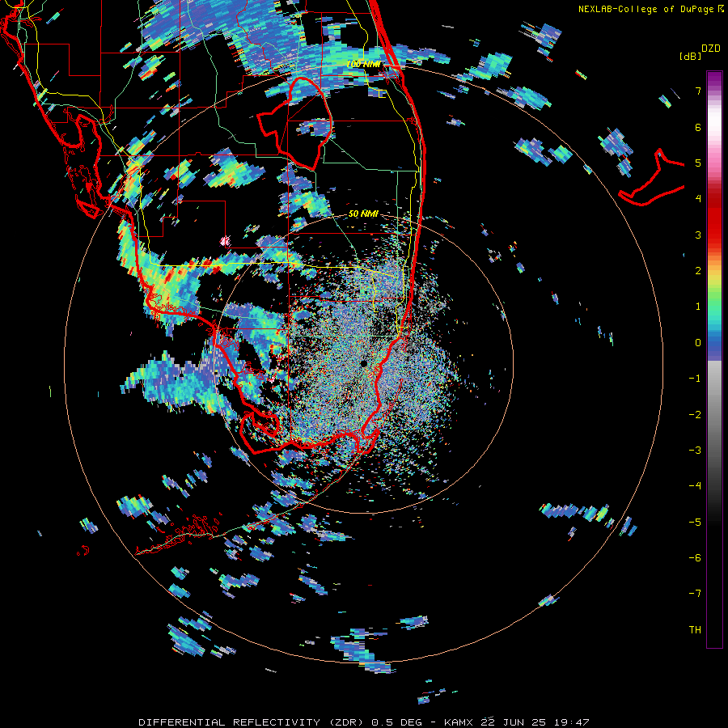Click the ZDR color scale bar
The width and height of the screenshot is (728, 728).
click(714, 360)
